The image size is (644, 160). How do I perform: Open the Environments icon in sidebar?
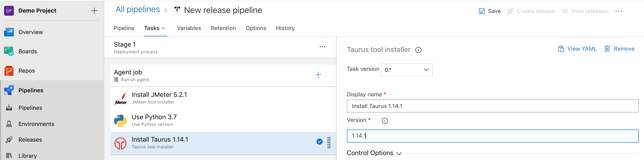click(x=9, y=124)
